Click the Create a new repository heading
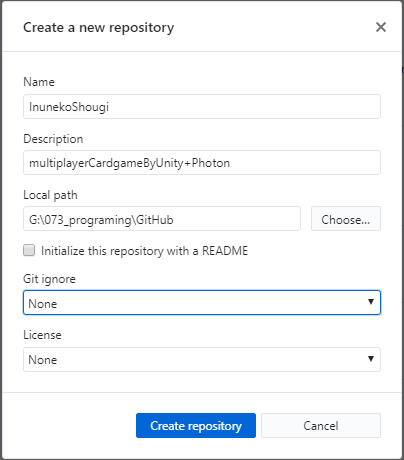The height and width of the screenshot is (460, 404). point(98,28)
